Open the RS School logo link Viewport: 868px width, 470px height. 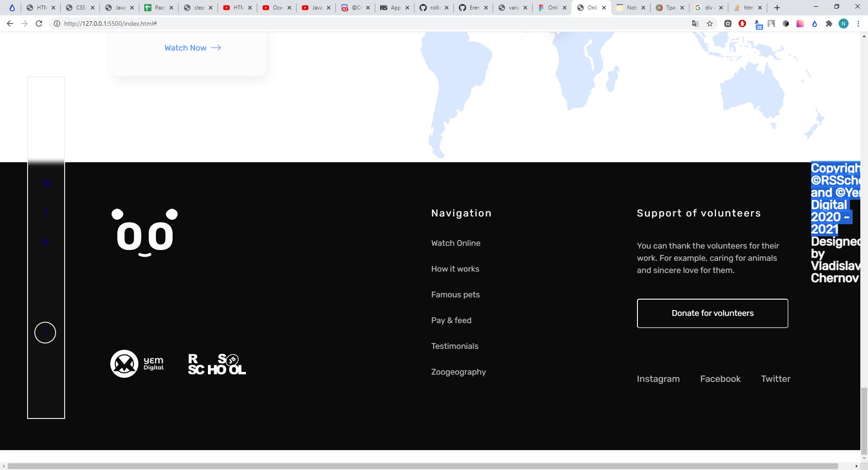pos(217,364)
